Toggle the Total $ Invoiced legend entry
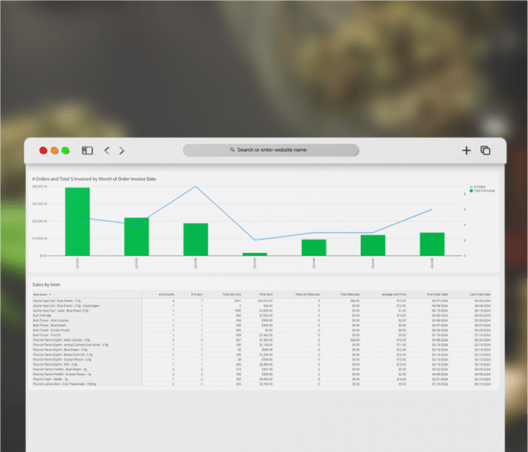 point(482,191)
